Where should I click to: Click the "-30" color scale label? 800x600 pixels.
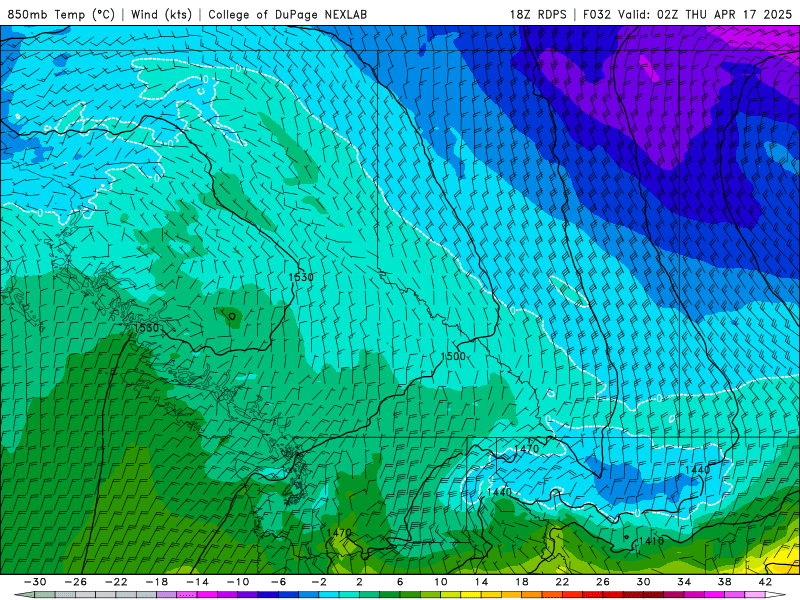35,582
